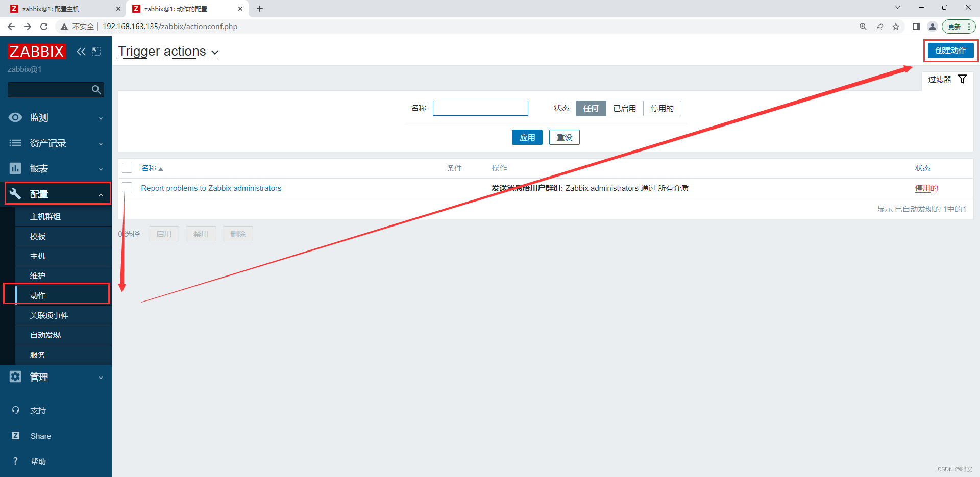
Task: Collapse the 配置 menu chevron
Action: 101,195
